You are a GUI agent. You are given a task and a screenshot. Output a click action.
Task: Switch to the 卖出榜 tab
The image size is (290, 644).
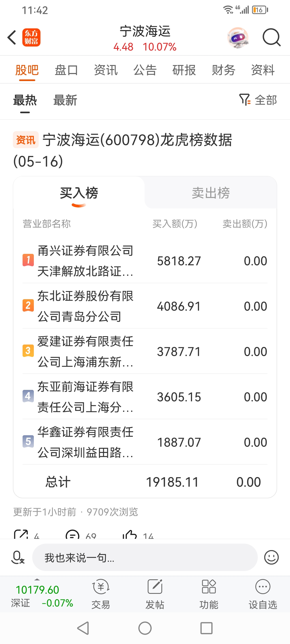pos(211,193)
